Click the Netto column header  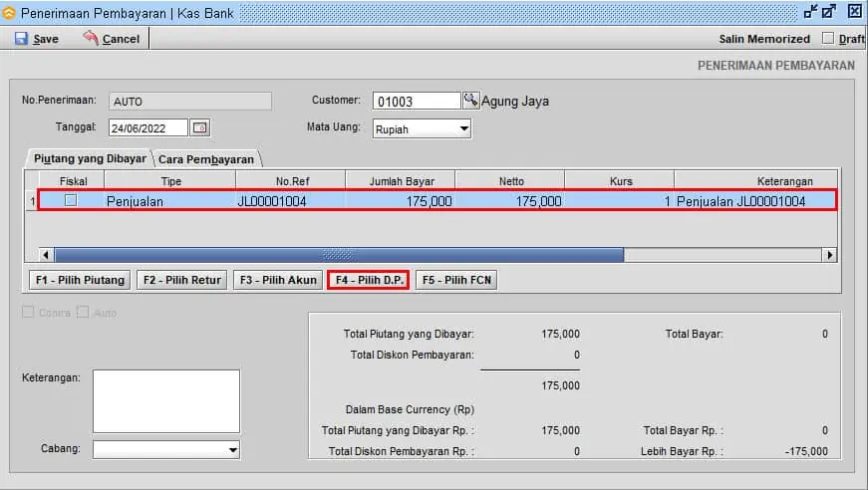pyautogui.click(x=510, y=181)
